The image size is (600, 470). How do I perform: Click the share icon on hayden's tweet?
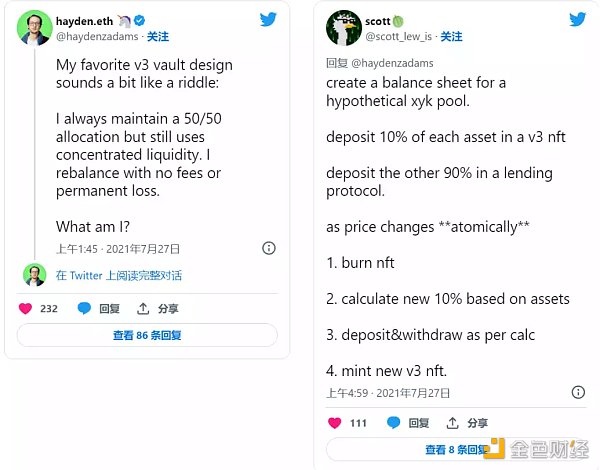143,308
